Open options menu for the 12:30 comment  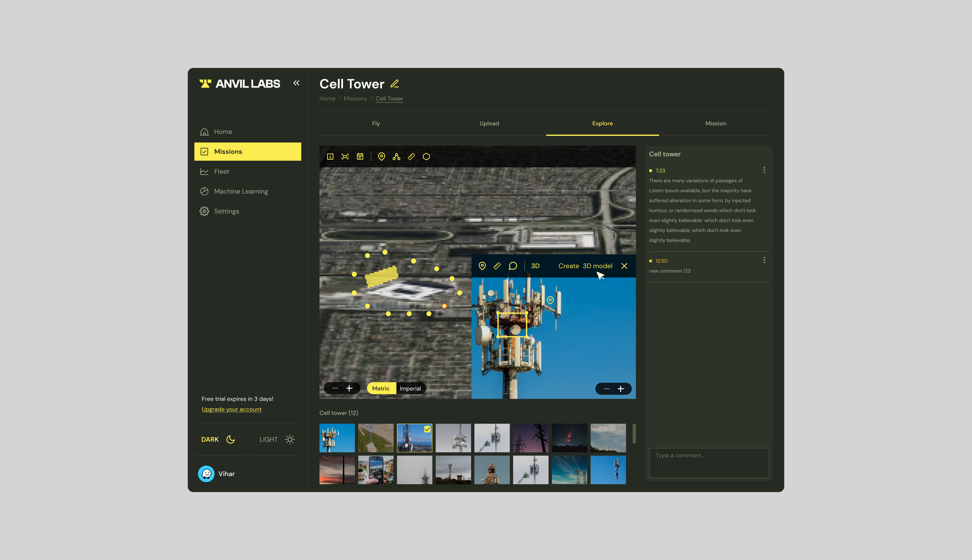tap(764, 260)
